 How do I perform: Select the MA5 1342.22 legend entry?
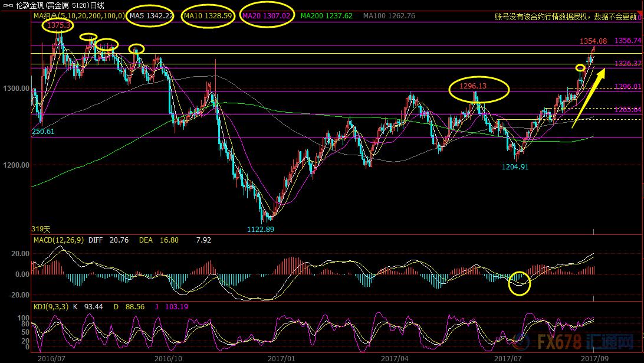[x=152, y=16]
